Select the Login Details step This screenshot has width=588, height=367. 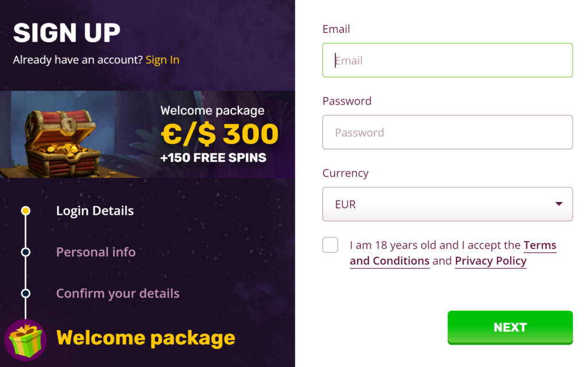tap(95, 211)
